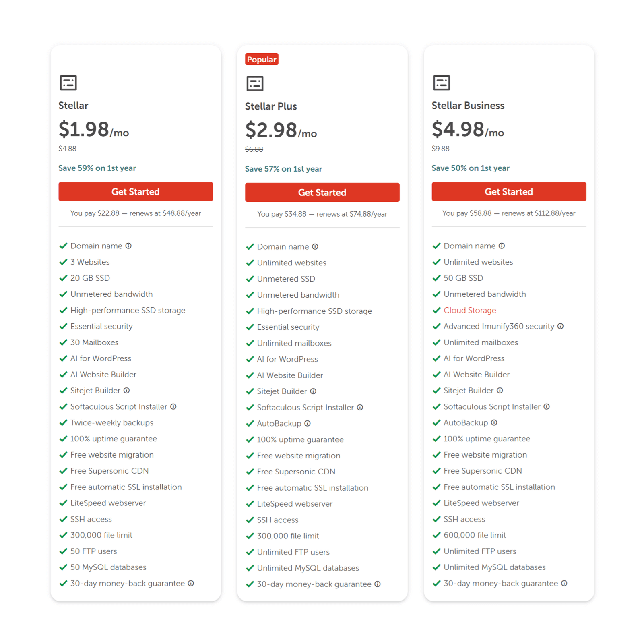Toggle the SSH access checkmark under Stellar Plus

pyautogui.click(x=250, y=520)
